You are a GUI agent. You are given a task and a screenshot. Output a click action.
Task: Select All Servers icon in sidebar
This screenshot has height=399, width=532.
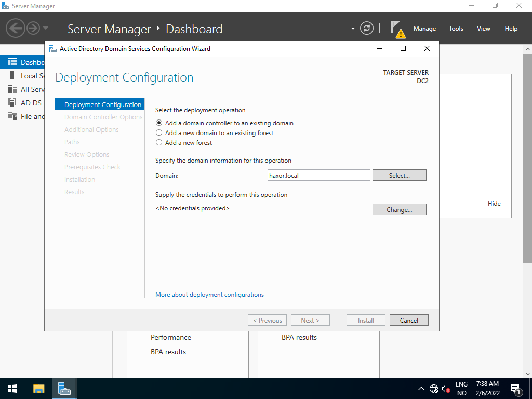[x=12, y=89]
